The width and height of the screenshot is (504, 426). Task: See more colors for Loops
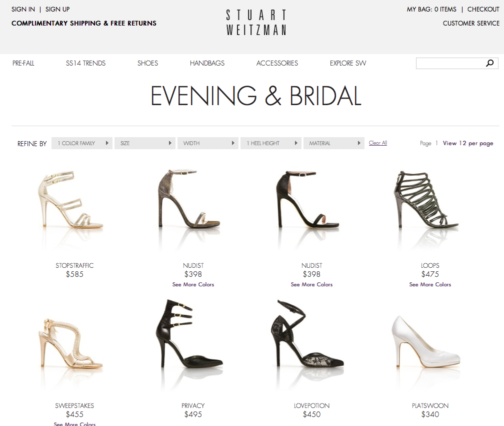430,284
